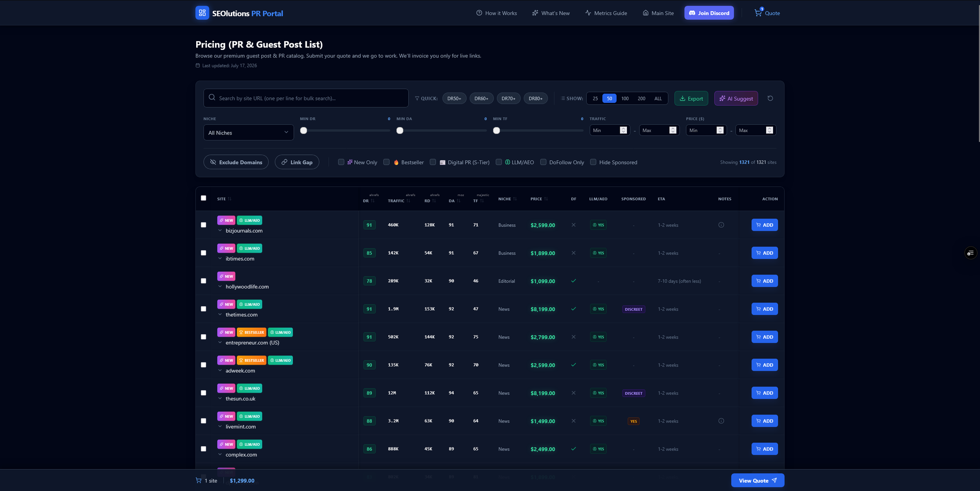Click the search magnifier icon
Viewport: 980px width, 491px height.
[x=212, y=98]
